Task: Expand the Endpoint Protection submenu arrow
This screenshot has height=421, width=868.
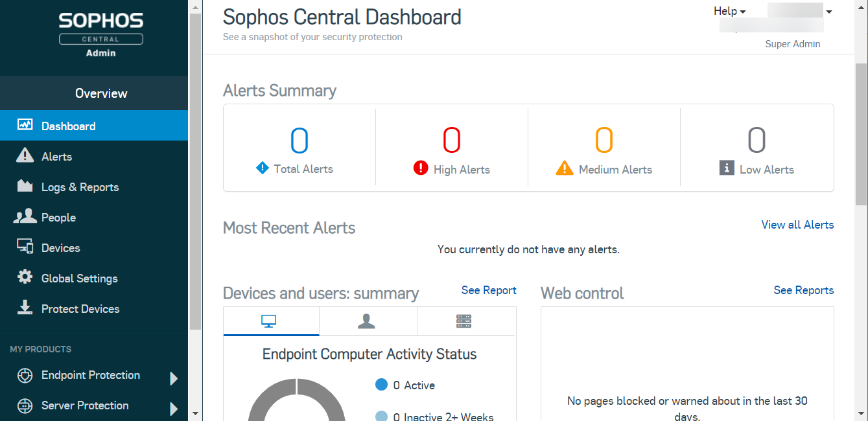Action: [173, 378]
